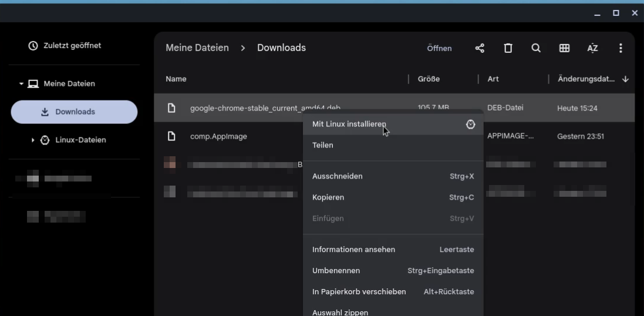Image resolution: width=644 pixels, height=316 pixels.
Task: Click file icon of google-chrome-stable deb
Action: [171, 108]
